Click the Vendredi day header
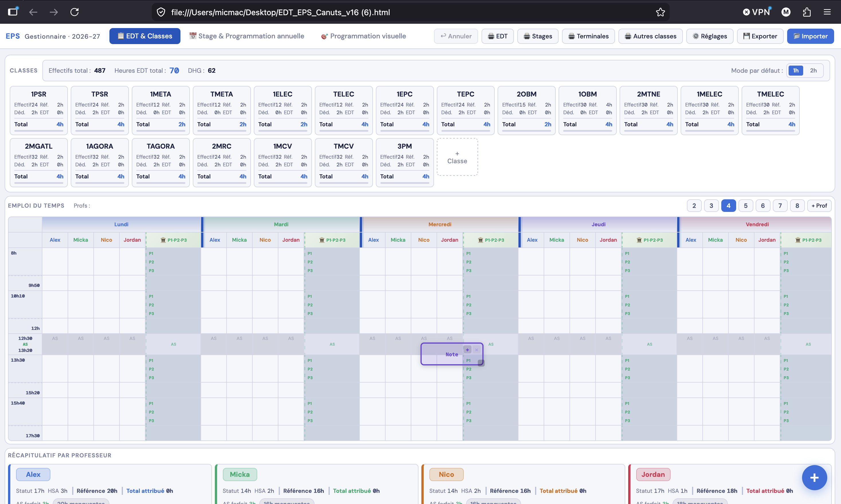The width and height of the screenshot is (841, 504). (x=757, y=224)
